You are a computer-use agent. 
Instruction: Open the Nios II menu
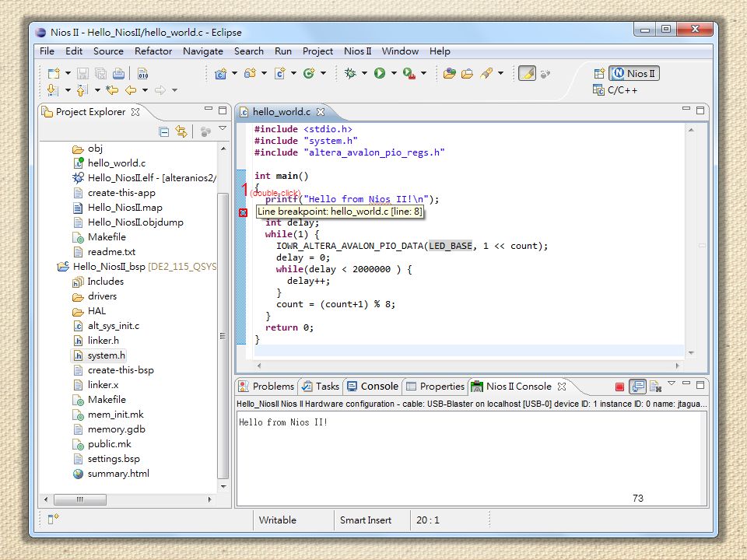[x=357, y=51]
